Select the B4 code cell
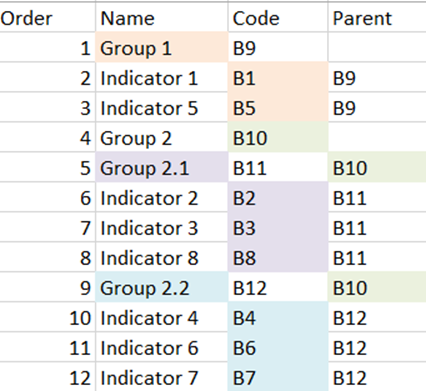 tap(278, 317)
